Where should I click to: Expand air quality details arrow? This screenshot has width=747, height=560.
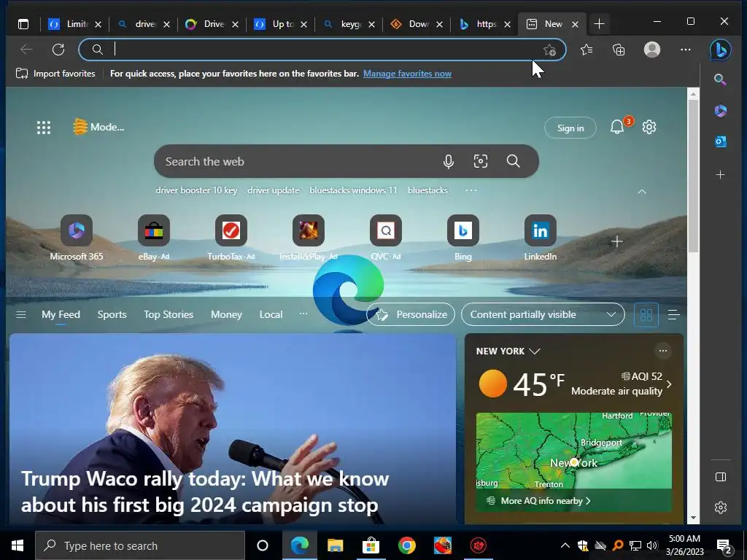tap(670, 384)
